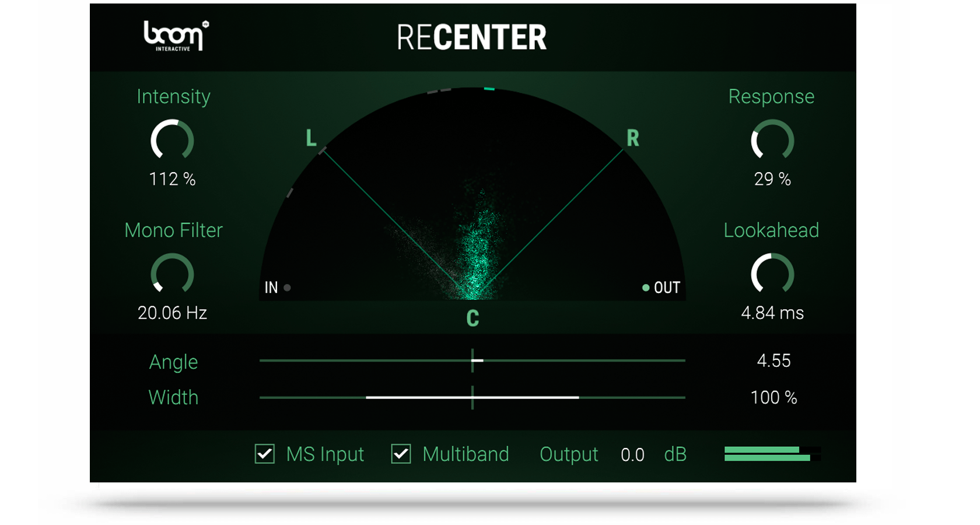This screenshot has width=980, height=525.
Task: Click the C center label
Action: tap(473, 318)
